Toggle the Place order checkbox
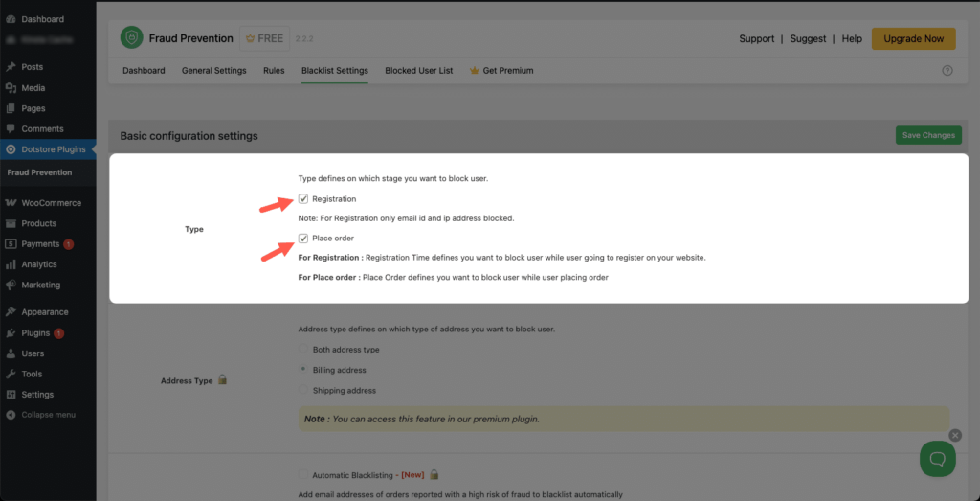 (304, 239)
